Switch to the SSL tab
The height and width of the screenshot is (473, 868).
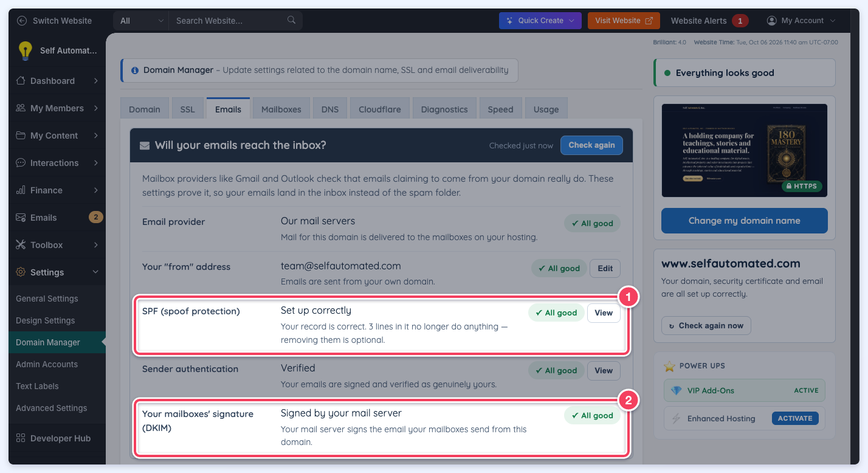pos(188,109)
